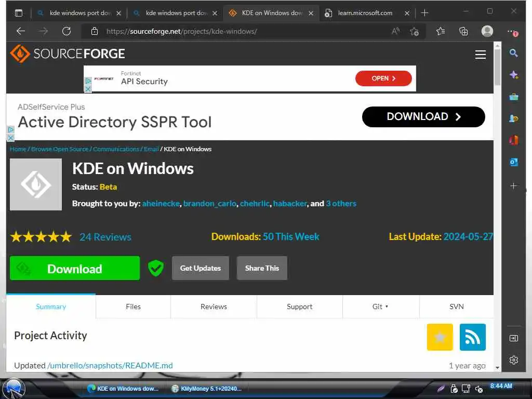Add a new app to the sidebar
This screenshot has width=532, height=399.
(514, 186)
